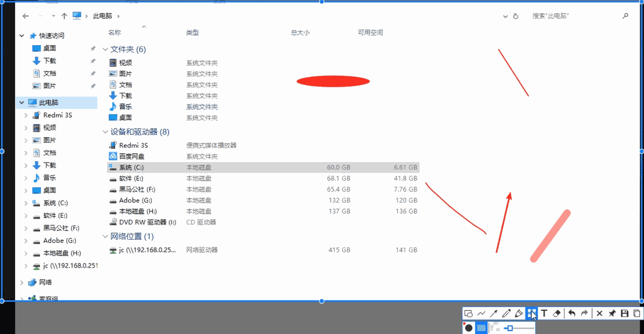Viewport: 644px width, 334px height.
Task: Select the mosaic tool
Action: click(x=532, y=313)
